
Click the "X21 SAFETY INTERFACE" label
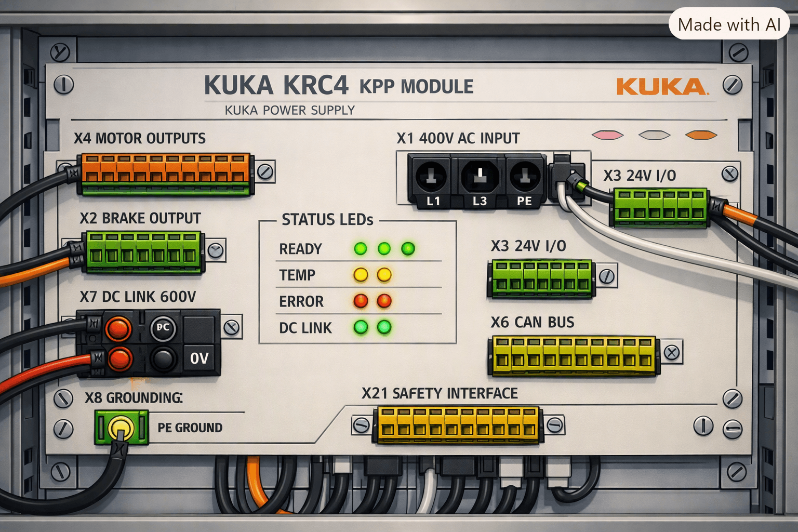pos(440,393)
